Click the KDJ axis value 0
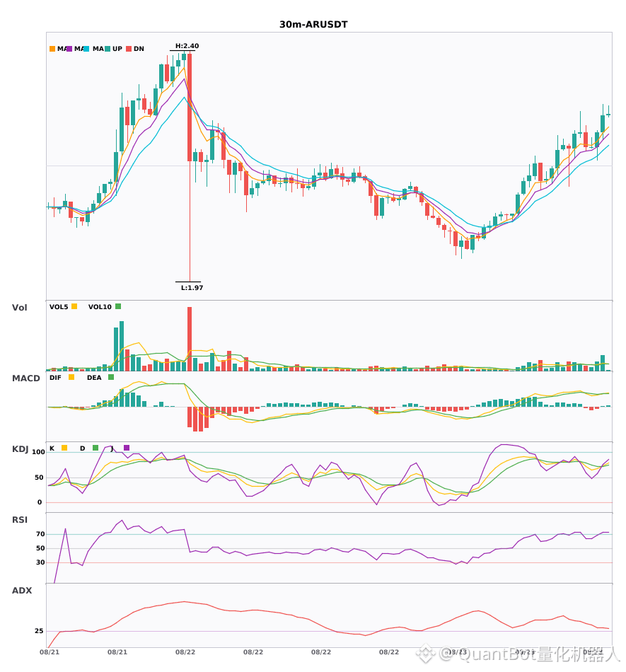626x672 pixels. pyautogui.click(x=40, y=502)
